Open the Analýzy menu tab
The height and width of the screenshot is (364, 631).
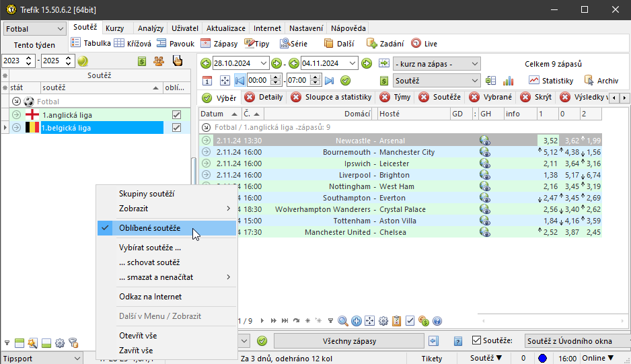(x=151, y=28)
